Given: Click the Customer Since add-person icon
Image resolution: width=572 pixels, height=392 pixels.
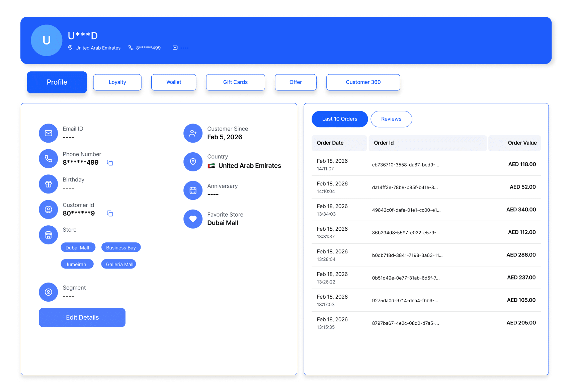Looking at the screenshot, I should [193, 133].
